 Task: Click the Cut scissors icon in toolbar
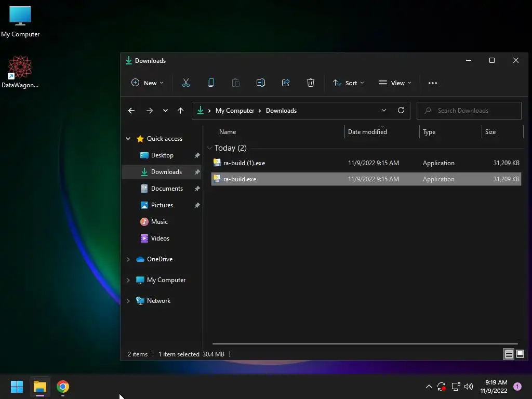click(185, 83)
